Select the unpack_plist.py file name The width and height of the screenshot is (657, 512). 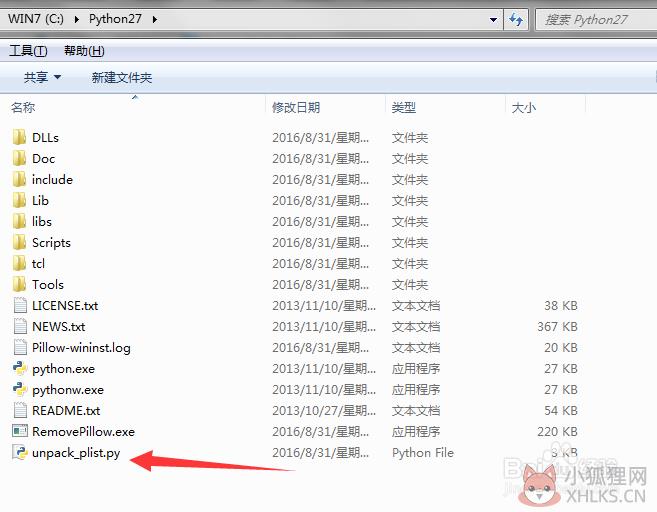click(76, 453)
